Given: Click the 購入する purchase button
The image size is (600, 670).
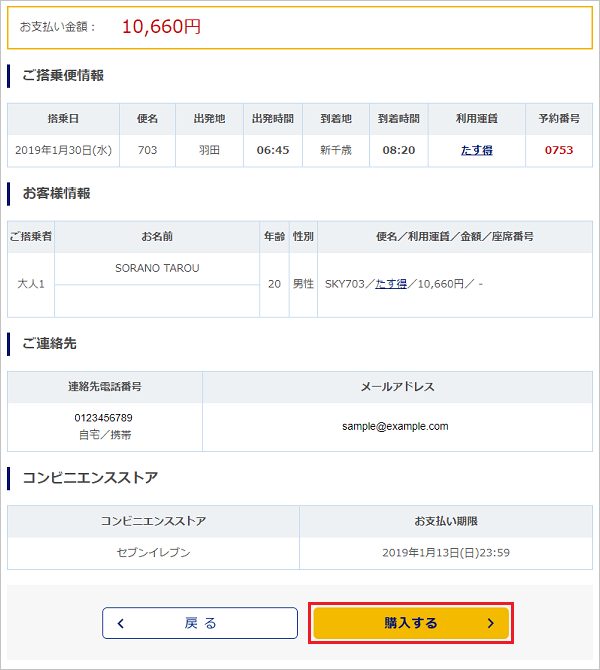Looking at the screenshot, I should [x=411, y=623].
